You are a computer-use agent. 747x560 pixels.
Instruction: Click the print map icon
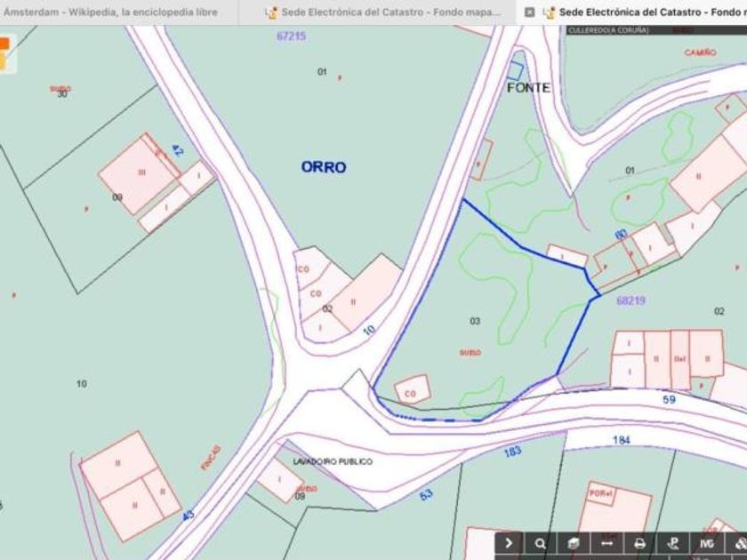pyautogui.click(x=639, y=543)
